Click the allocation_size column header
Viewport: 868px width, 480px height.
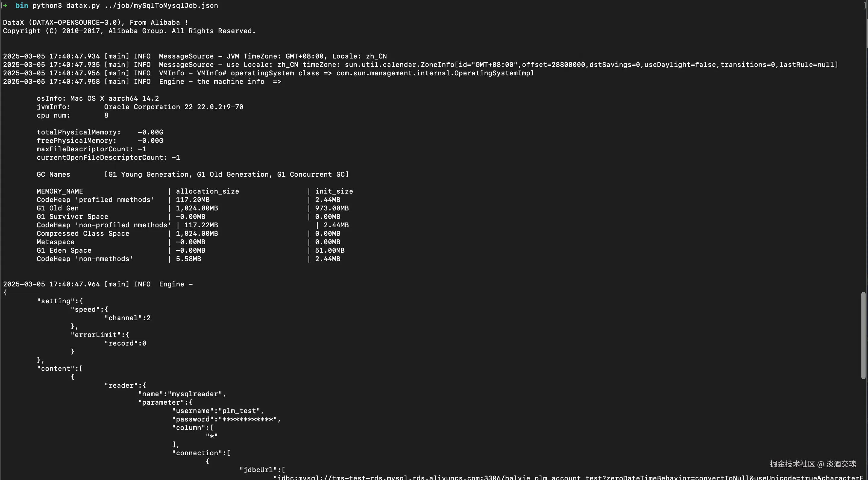207,191
